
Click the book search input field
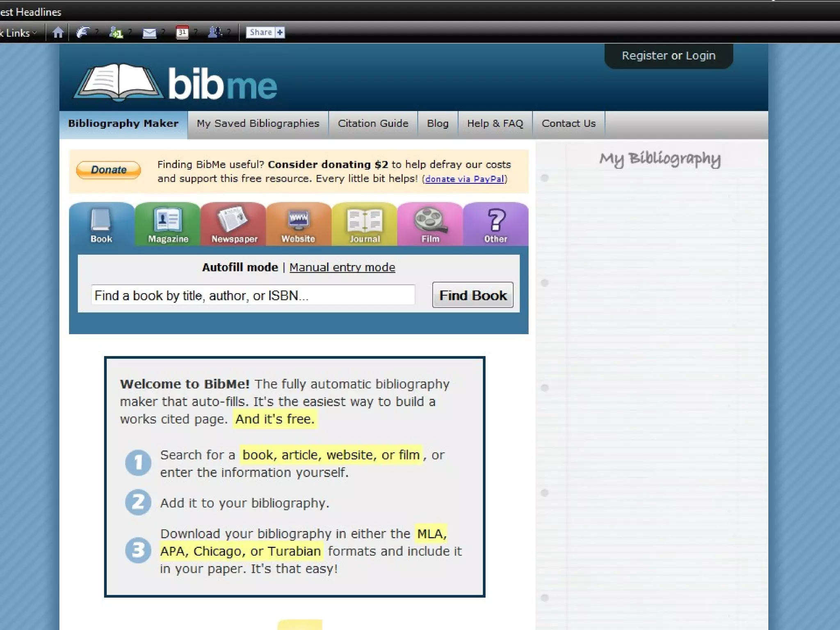coord(253,295)
